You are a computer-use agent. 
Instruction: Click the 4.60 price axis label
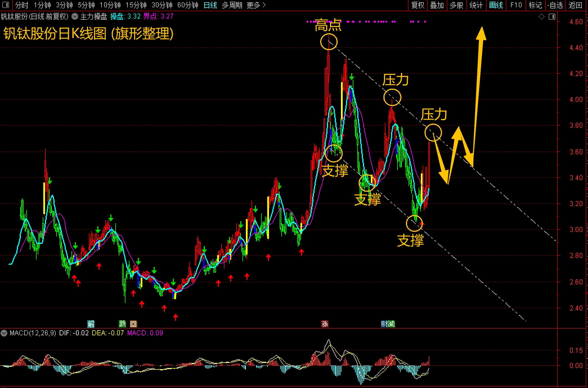(x=576, y=22)
